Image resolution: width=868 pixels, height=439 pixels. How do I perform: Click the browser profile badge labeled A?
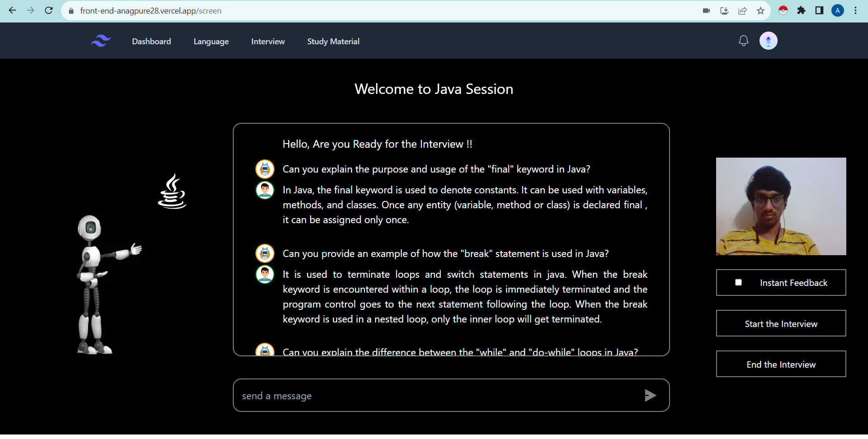pos(838,10)
